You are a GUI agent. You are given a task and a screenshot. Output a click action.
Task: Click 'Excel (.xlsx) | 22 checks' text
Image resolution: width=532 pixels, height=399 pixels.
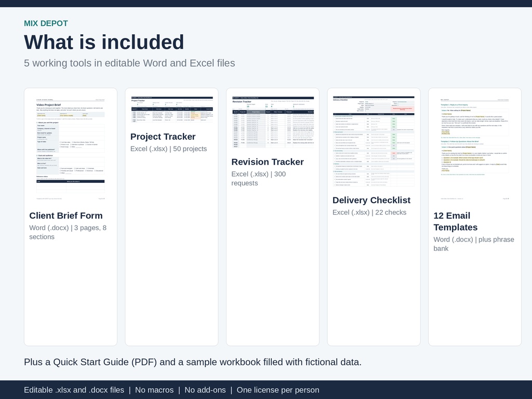(369, 212)
